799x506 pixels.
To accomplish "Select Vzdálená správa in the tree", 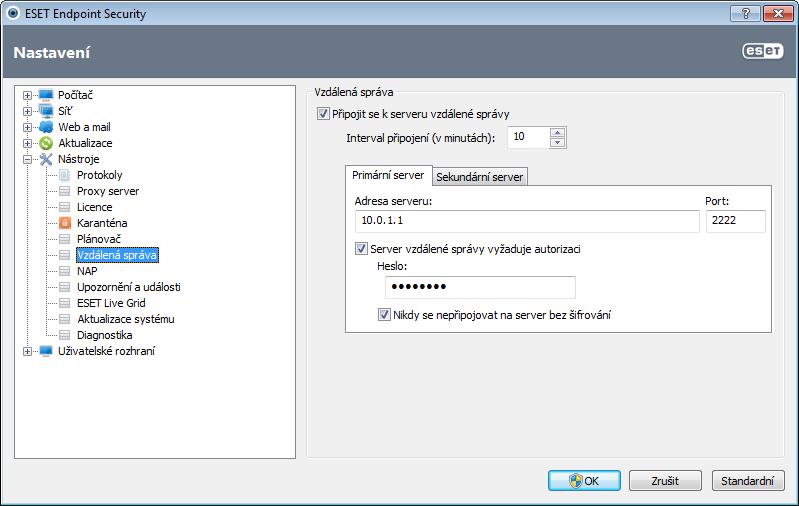I will [117, 255].
